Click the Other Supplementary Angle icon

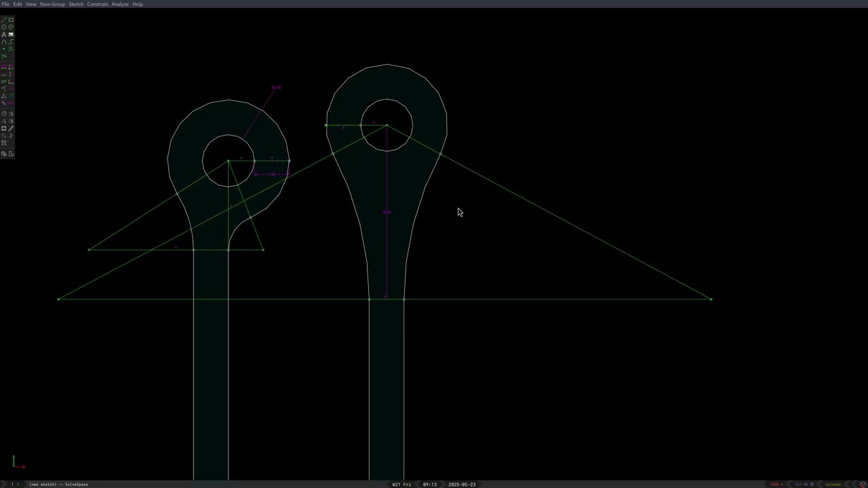[3, 102]
